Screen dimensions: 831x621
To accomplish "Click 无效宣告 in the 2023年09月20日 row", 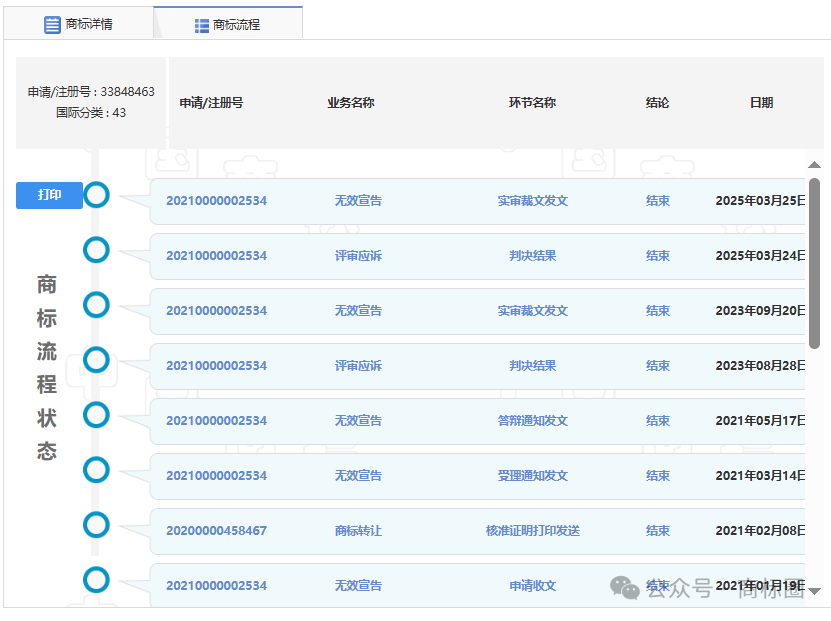I will (x=358, y=311).
